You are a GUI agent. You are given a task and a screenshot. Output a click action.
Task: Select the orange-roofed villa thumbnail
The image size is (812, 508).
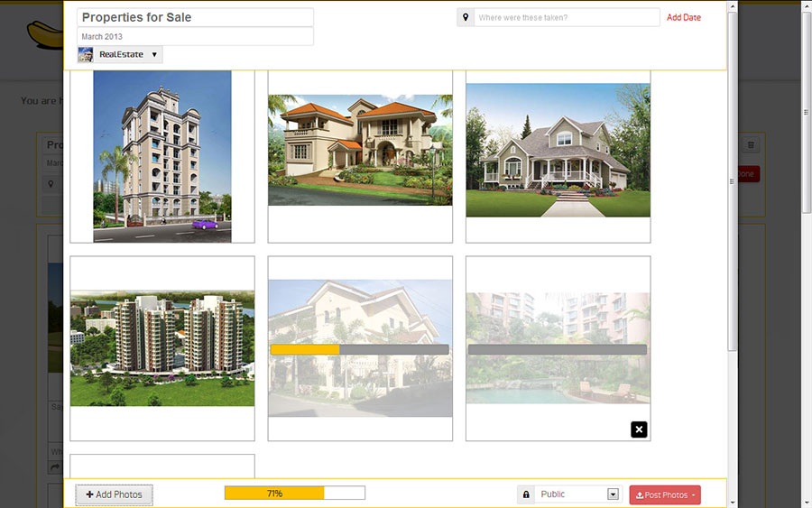click(360, 150)
